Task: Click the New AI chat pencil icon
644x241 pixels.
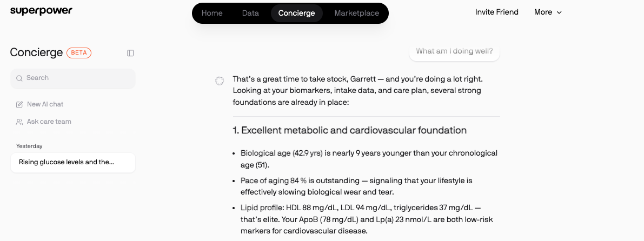Action: click(x=19, y=104)
